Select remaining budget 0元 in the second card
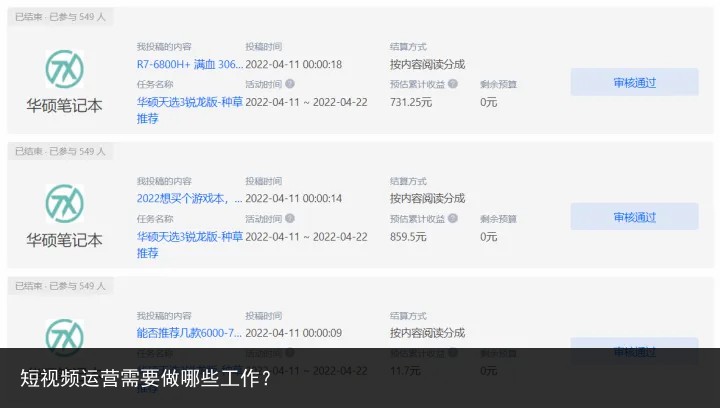Viewport: 720px width, 408px height. coord(489,236)
